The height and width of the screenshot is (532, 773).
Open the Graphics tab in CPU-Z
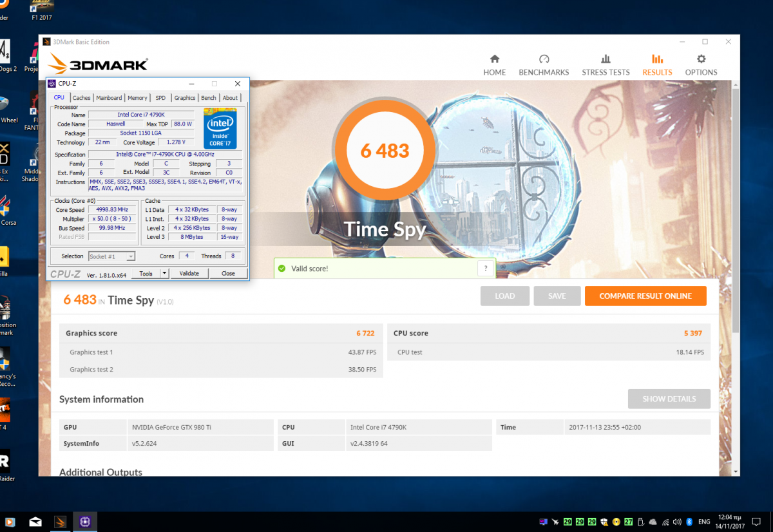185,98
